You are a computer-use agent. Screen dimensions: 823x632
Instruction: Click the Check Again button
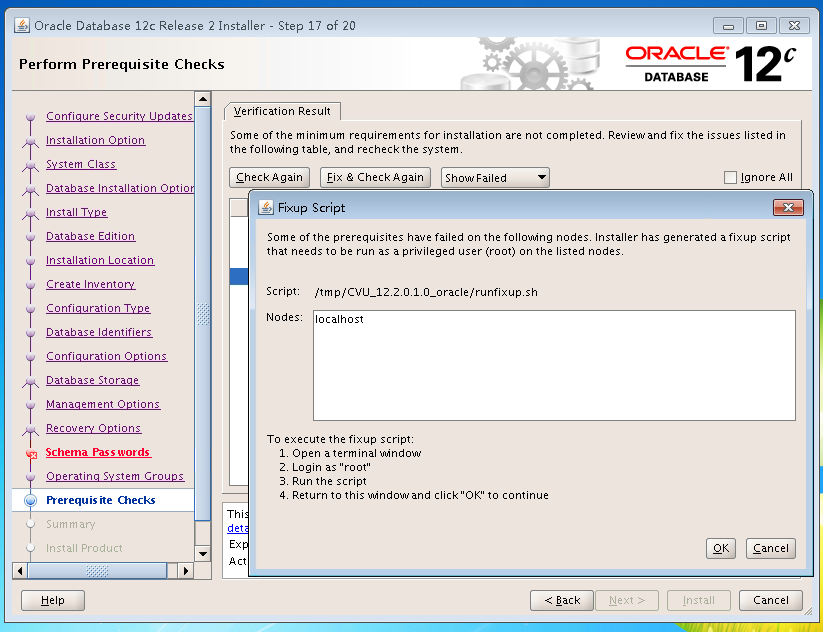point(269,177)
